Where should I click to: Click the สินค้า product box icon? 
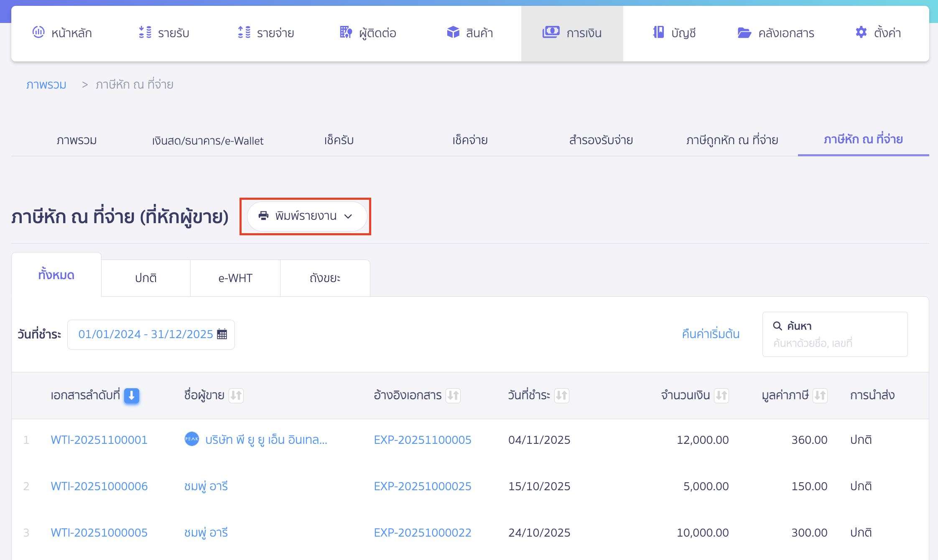click(453, 32)
